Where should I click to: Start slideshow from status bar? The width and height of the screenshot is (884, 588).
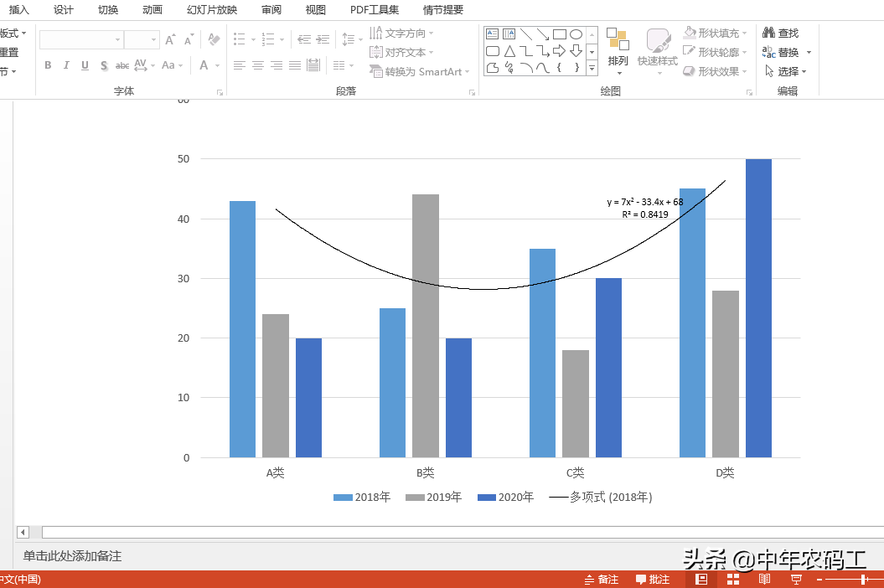click(x=796, y=579)
